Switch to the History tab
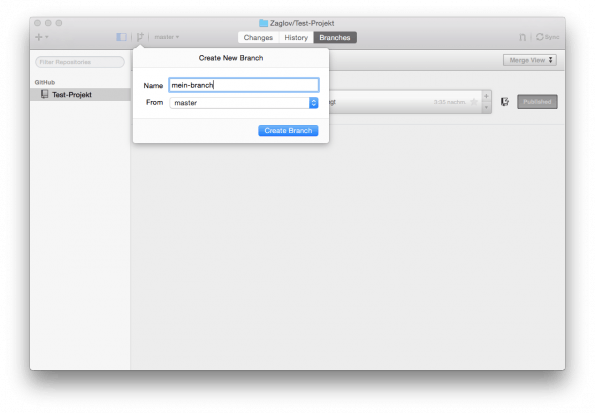Screen dimensions: 595x413 point(296,38)
